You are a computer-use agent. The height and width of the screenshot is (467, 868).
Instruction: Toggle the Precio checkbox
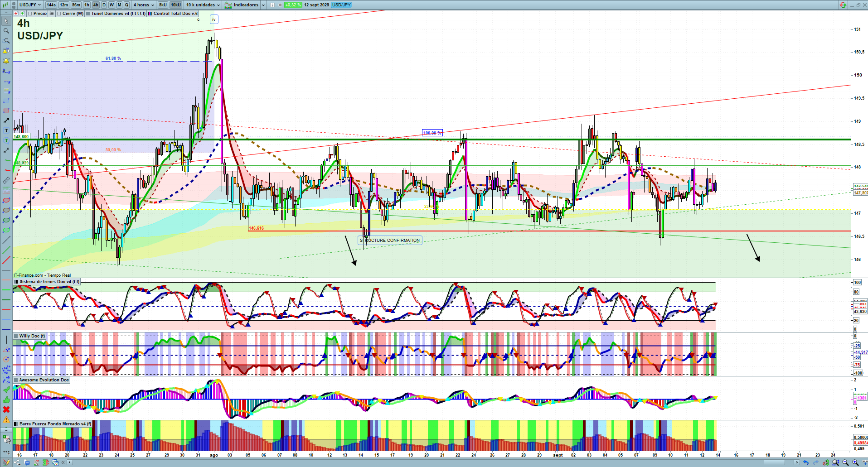(30, 14)
